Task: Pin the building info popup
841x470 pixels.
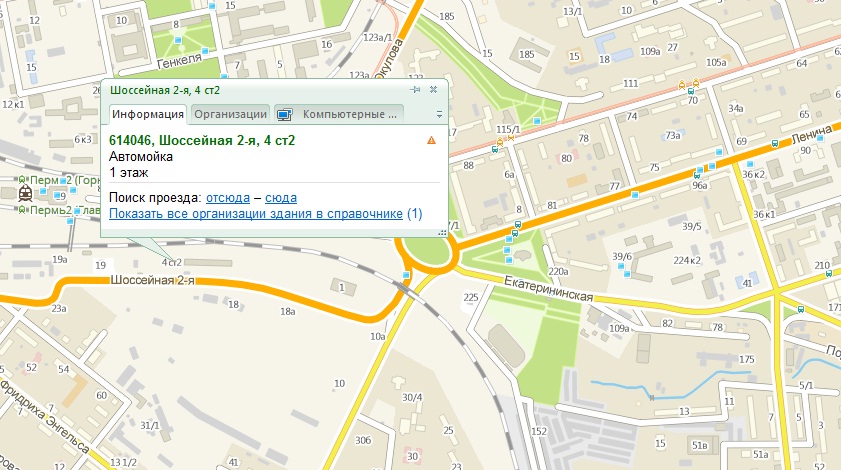Action: (415, 90)
